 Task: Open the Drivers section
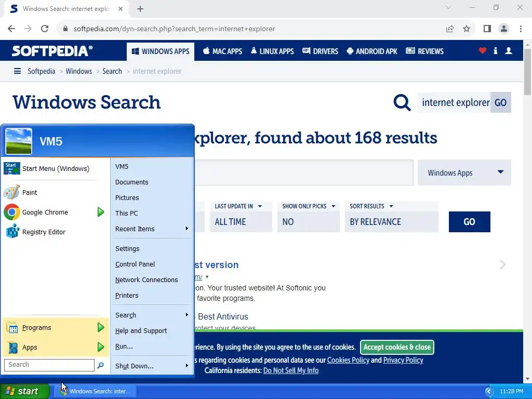[x=320, y=51]
